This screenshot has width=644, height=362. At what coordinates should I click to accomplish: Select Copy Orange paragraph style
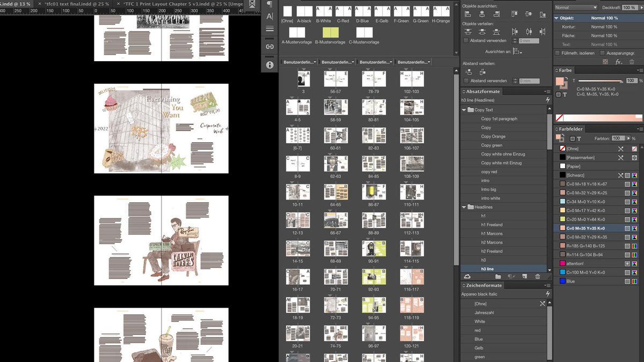[505, 136]
